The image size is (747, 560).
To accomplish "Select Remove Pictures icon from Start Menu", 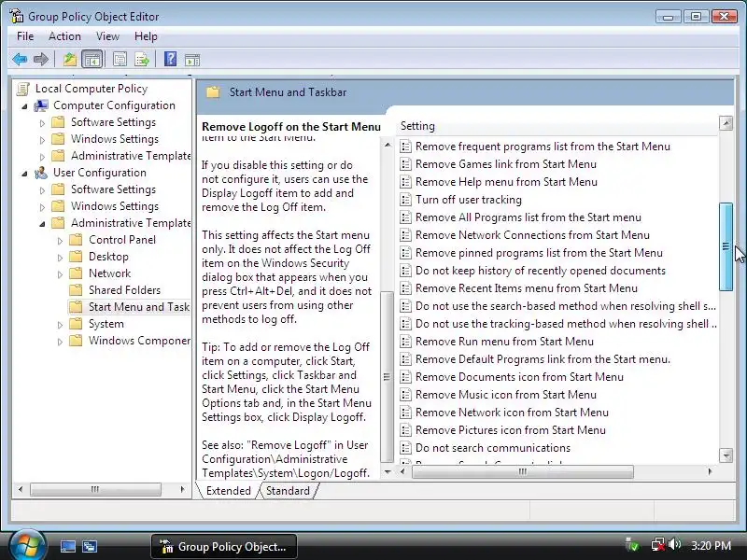I will click(x=510, y=430).
